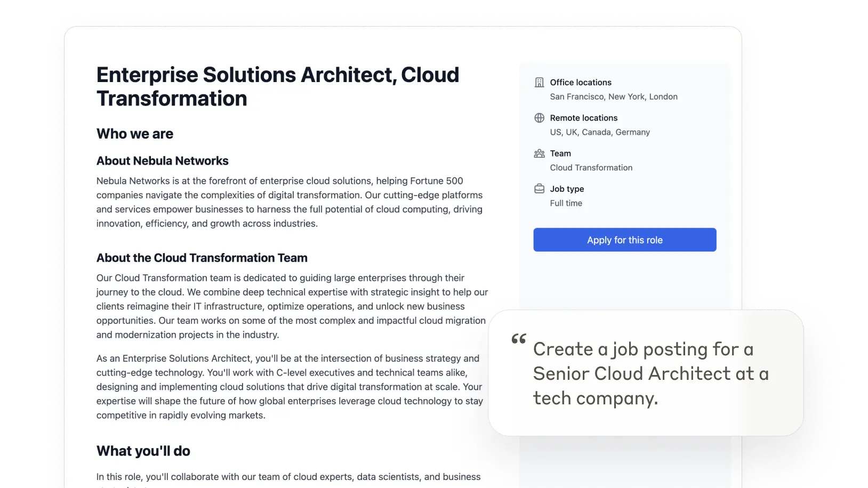Click the About Nebula Networks heading

(x=163, y=161)
